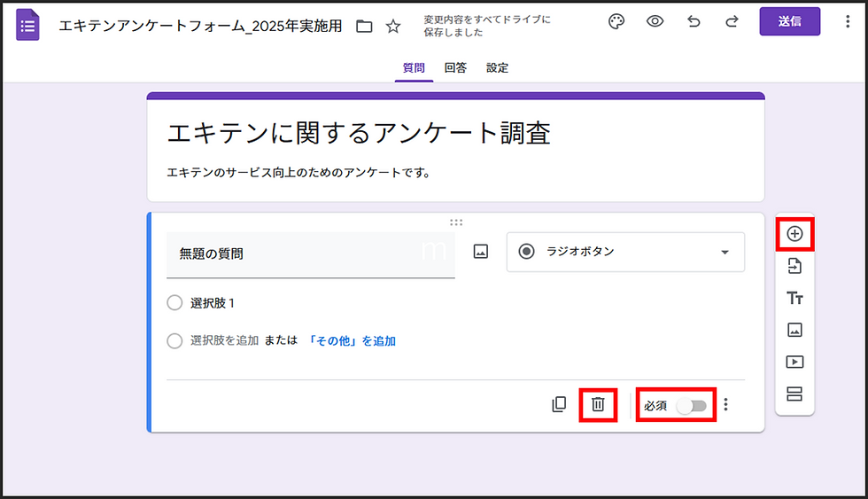Open question options three-dot menu
Viewport: 868px width, 499px height.
(x=725, y=405)
